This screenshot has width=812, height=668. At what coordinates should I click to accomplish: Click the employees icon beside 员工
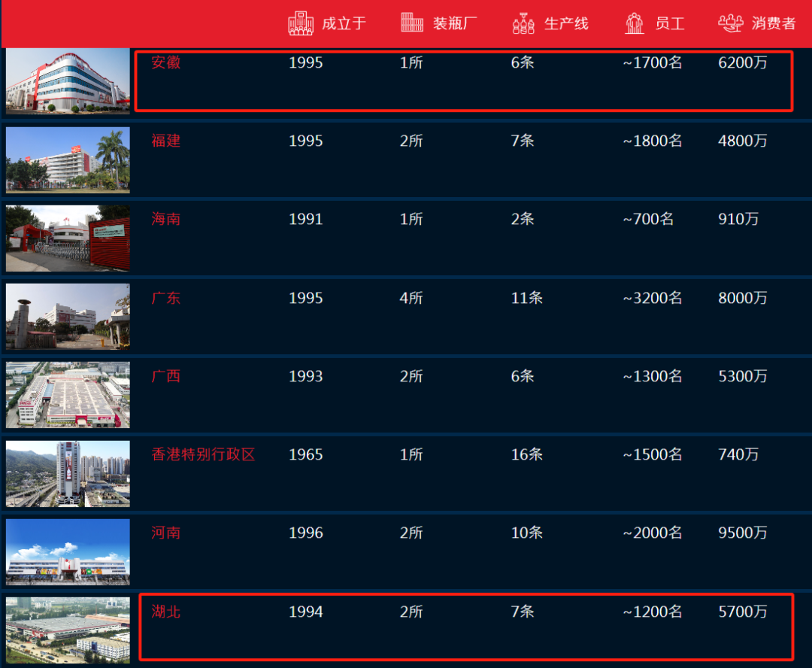tap(635, 23)
